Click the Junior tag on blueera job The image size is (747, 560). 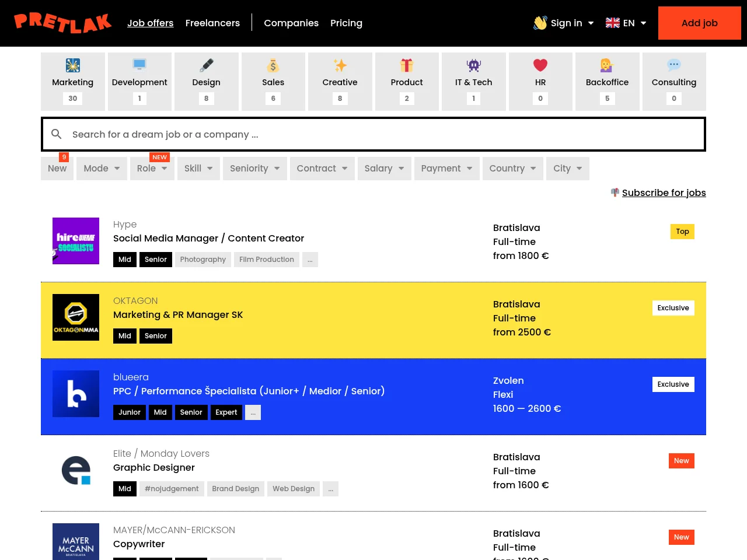coord(130,412)
